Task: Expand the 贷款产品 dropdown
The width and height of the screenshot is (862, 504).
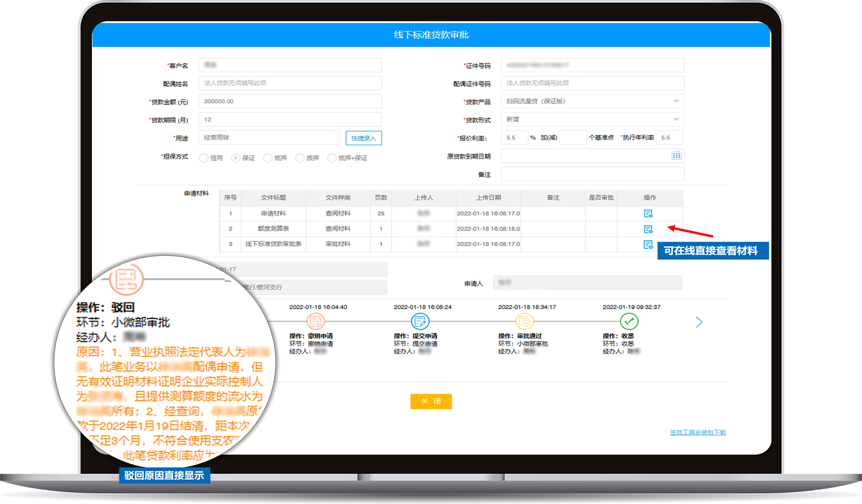Action: pos(676,101)
